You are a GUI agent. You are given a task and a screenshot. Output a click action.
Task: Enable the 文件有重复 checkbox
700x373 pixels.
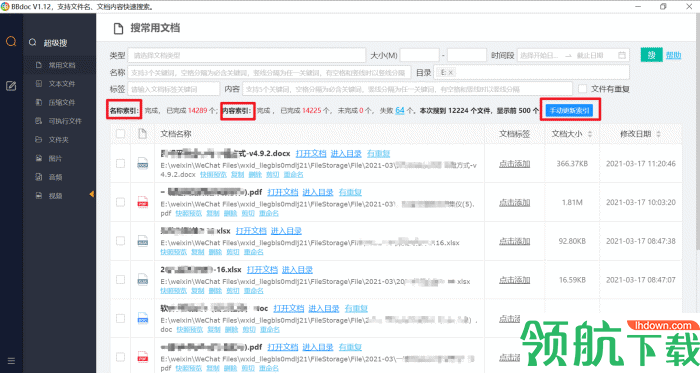pos(583,89)
